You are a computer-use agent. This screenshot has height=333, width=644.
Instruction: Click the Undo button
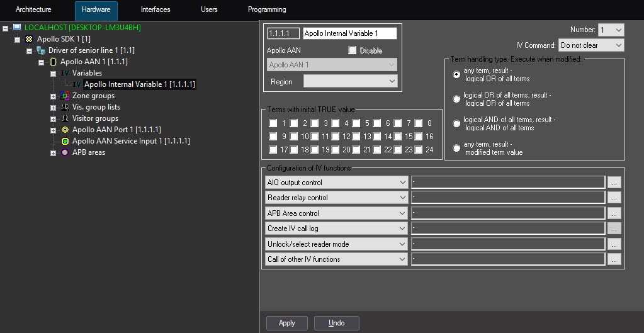click(336, 323)
